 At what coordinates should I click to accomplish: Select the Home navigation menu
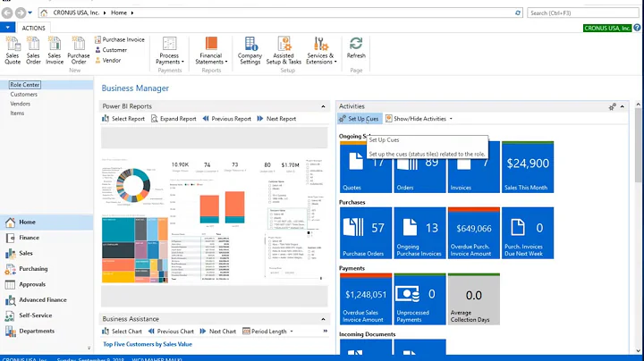[47, 222]
